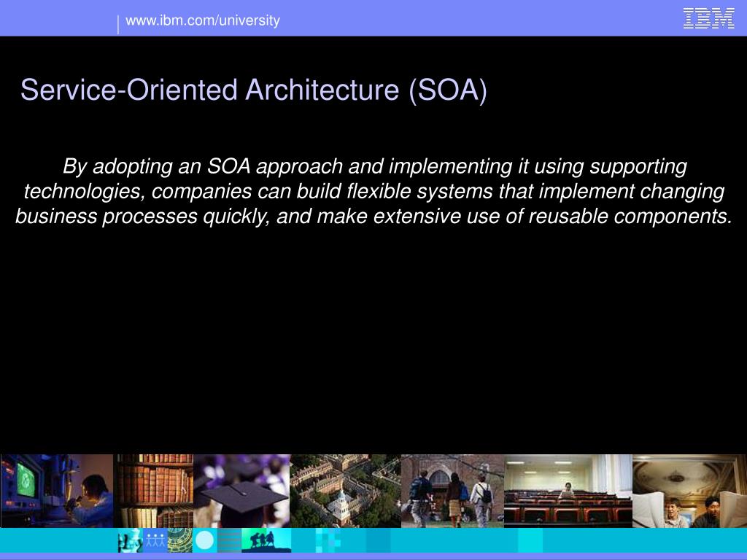Click the hikers silhouette icon in footer

pyautogui.click(x=266, y=540)
